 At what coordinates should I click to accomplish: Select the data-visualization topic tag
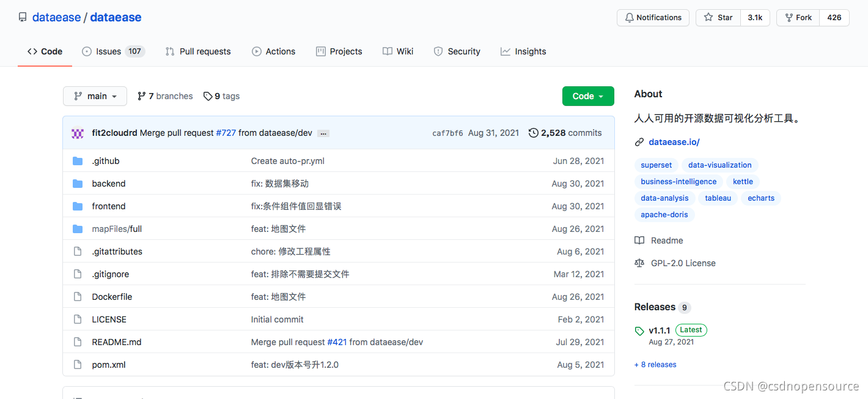click(720, 165)
